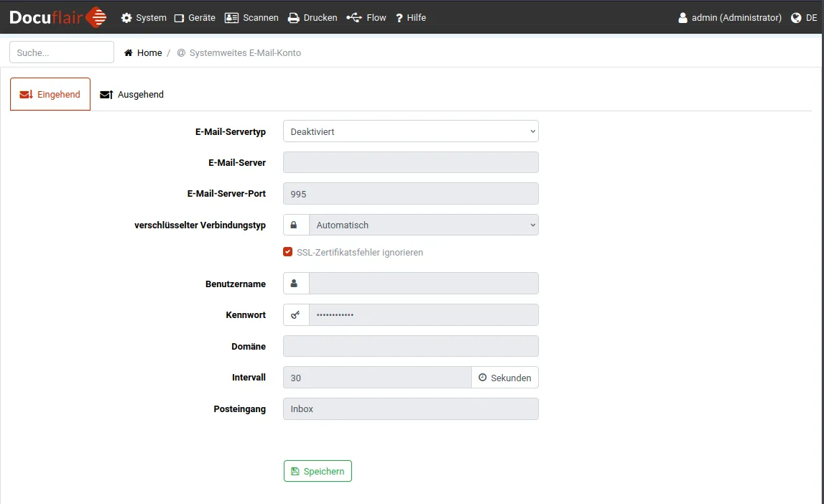The width and height of the screenshot is (824, 504).
Task: Click the Docuflair logo
Action: pyautogui.click(x=57, y=17)
